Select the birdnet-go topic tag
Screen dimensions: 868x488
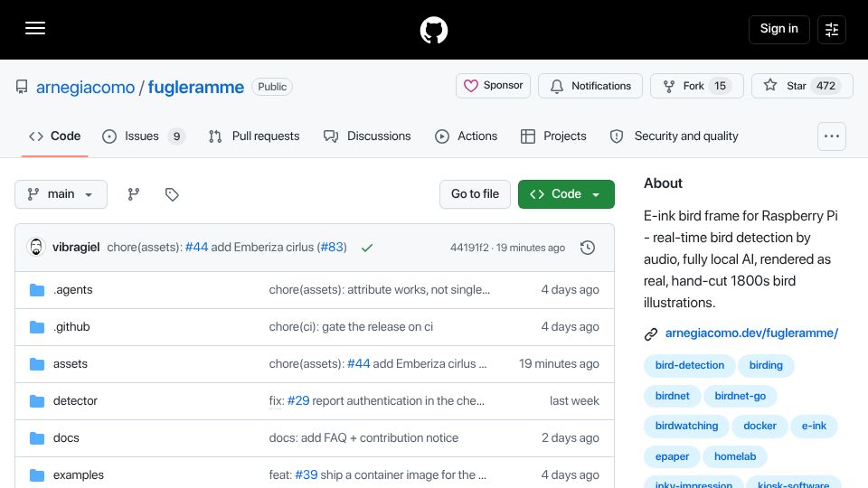741,396
